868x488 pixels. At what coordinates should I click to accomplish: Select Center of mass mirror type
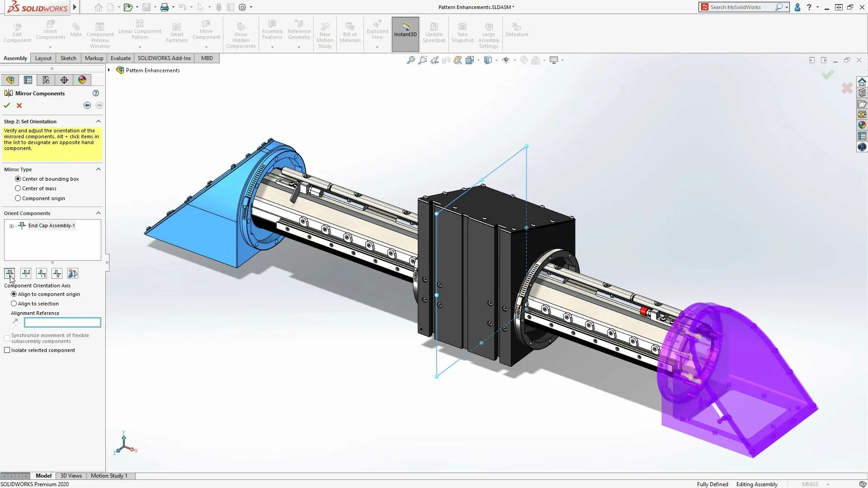[18, 188]
